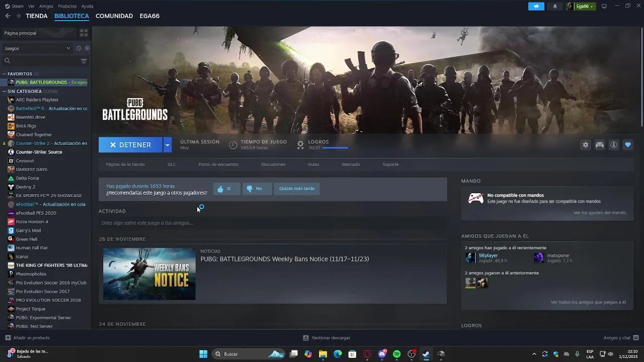This screenshot has width=644, height=362.
Task: Open Guías tab
Action: click(x=313, y=164)
